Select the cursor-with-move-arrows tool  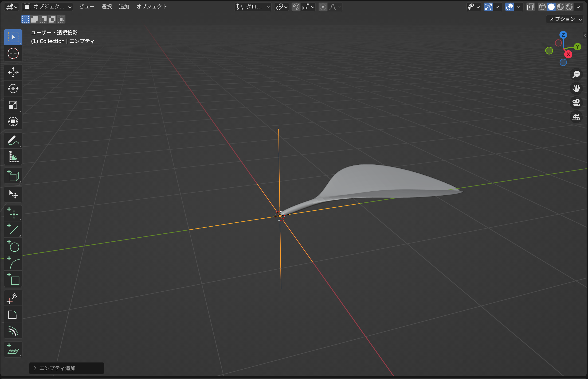tap(13, 194)
